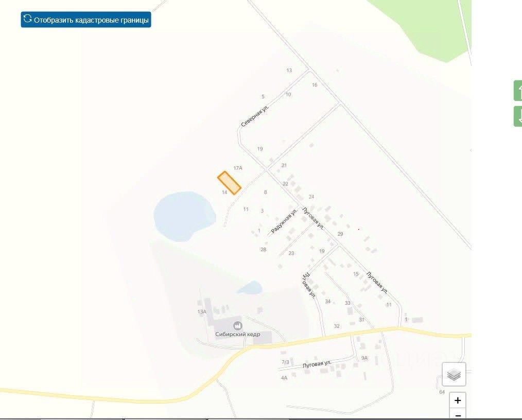Click the Отобразить кадастровые границы button
This screenshot has width=522, height=420.
[x=86, y=20]
